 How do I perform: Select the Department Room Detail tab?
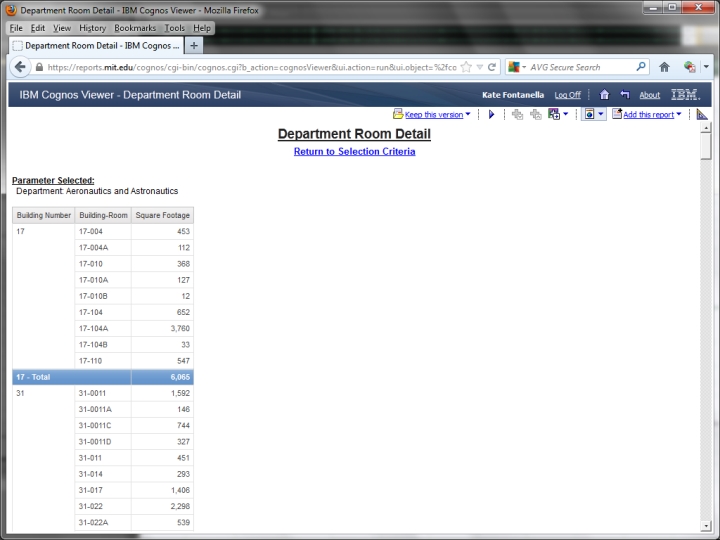pyautogui.click(x=95, y=45)
